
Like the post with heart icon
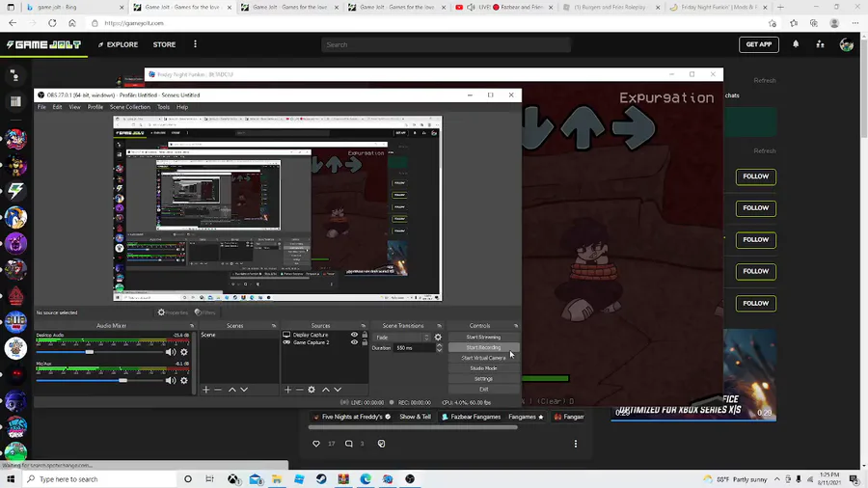(x=316, y=444)
